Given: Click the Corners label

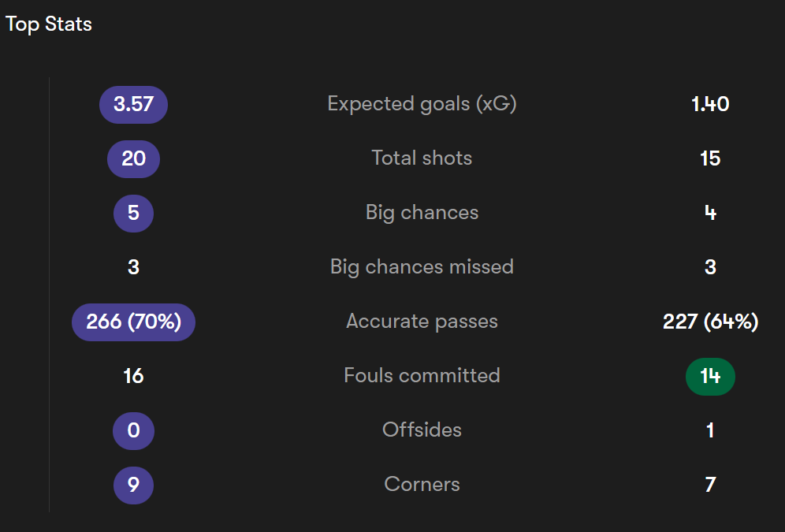Looking at the screenshot, I should (422, 485).
